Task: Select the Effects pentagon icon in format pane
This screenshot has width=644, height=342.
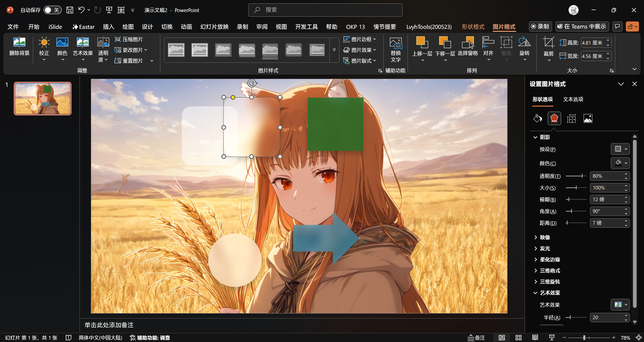Action: [554, 118]
